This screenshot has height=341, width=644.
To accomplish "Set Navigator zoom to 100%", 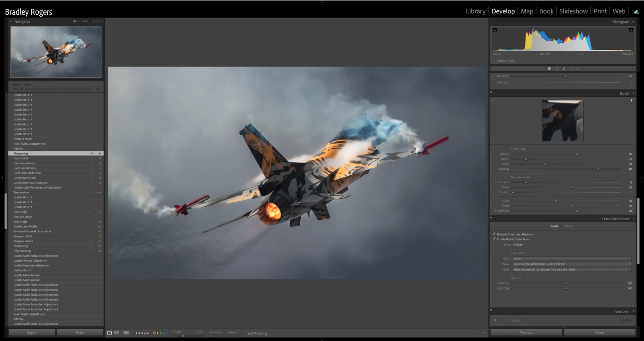I will coord(85,21).
